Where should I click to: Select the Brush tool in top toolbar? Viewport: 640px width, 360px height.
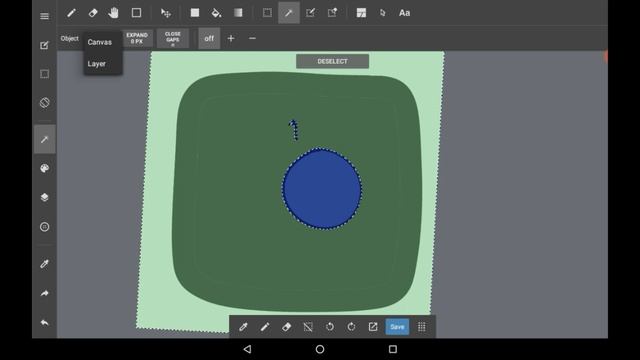pos(71,13)
